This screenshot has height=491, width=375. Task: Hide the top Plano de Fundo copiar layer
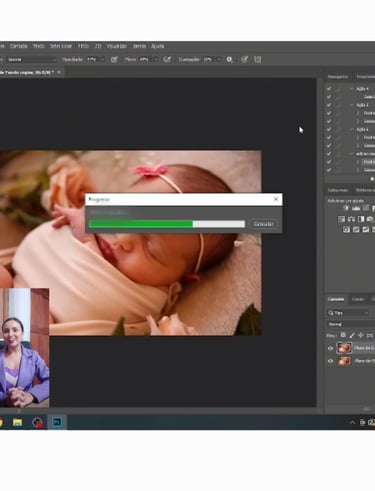coord(330,348)
